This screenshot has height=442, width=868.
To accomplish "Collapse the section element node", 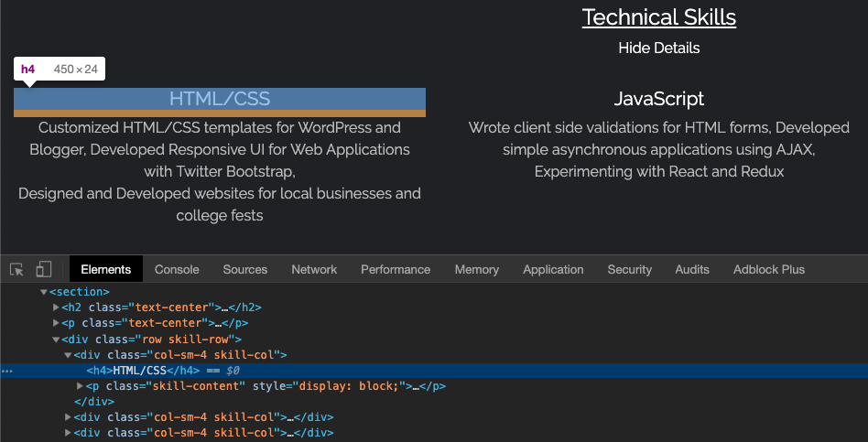I will (x=44, y=292).
